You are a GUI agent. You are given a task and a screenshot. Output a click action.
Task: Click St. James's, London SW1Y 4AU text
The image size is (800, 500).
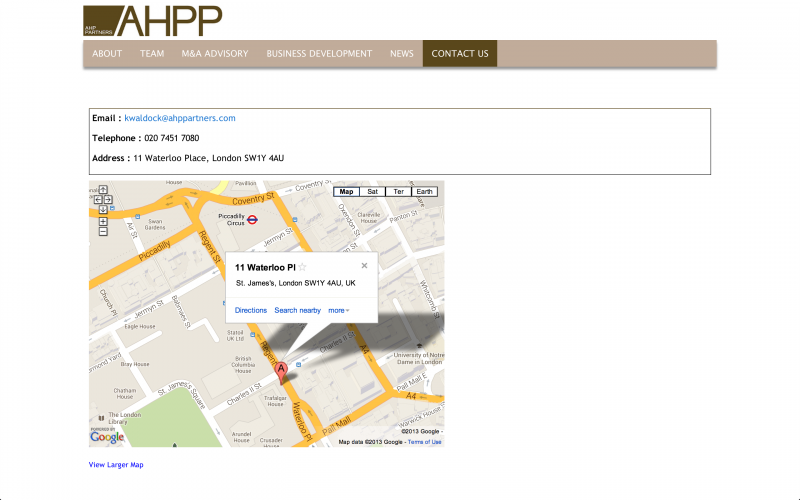[295, 283]
